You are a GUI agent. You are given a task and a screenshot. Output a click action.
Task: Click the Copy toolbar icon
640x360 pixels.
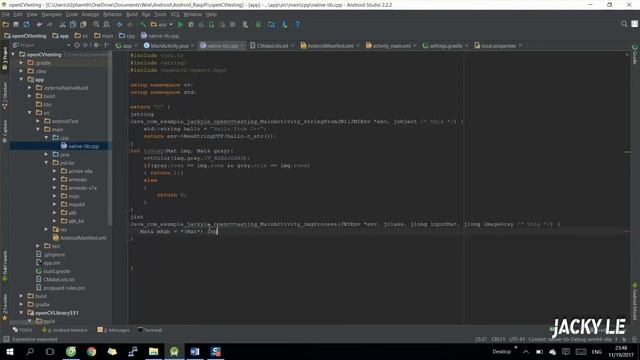pyautogui.click(x=73, y=24)
